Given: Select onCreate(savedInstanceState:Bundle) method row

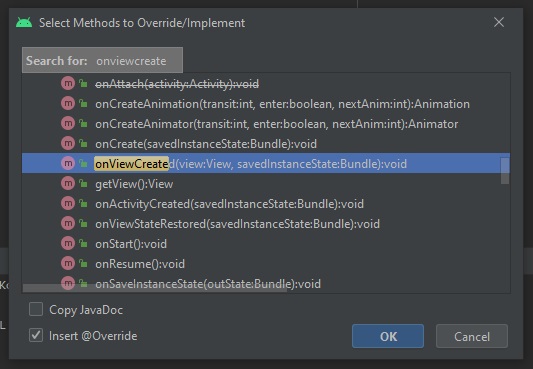Looking at the screenshot, I should (x=266, y=144).
